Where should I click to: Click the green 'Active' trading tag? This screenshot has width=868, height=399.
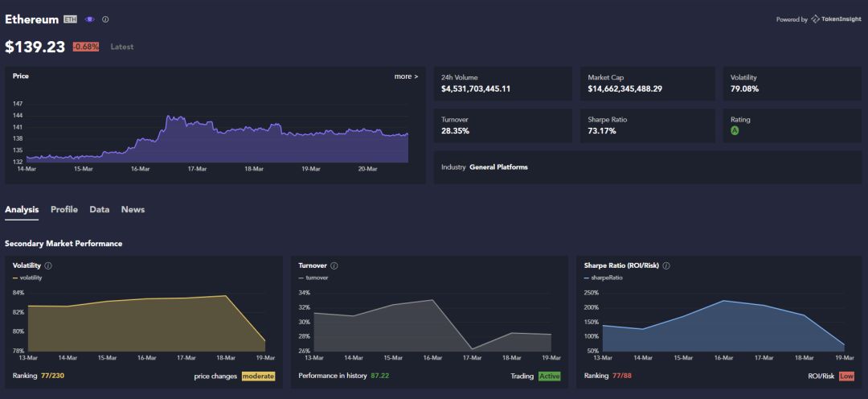point(549,376)
